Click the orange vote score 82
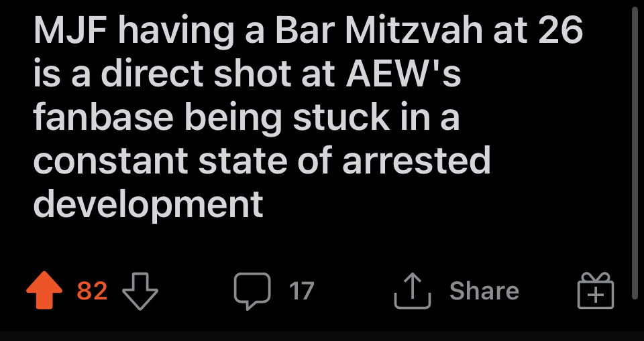Viewport: 644px width, 341px height. pyautogui.click(x=92, y=291)
